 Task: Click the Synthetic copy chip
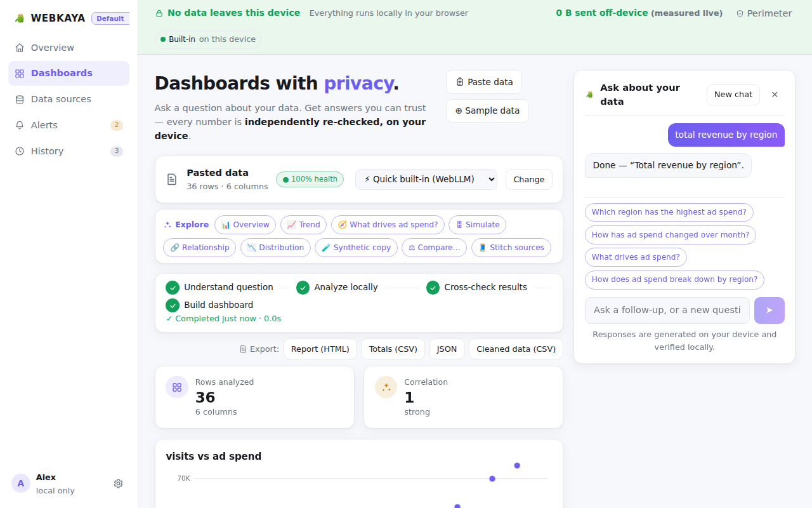tap(356, 248)
